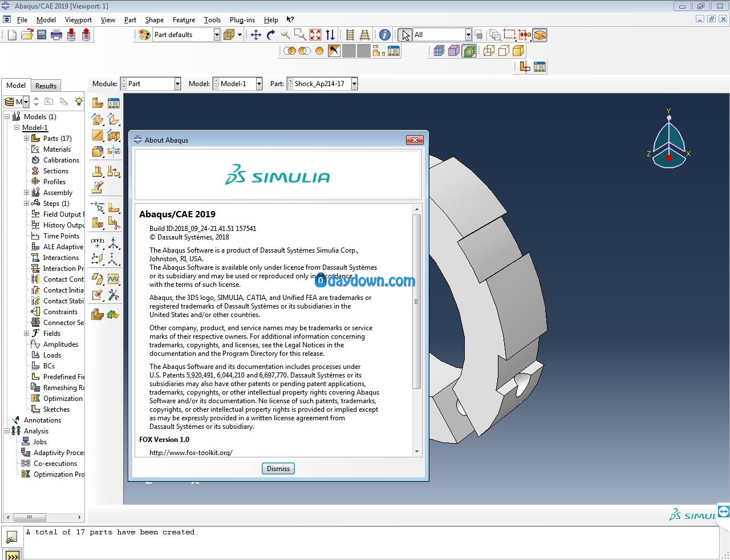Toggle the lightbulb icon in model tree toolbar
This screenshot has height=560, width=730.
79,102
